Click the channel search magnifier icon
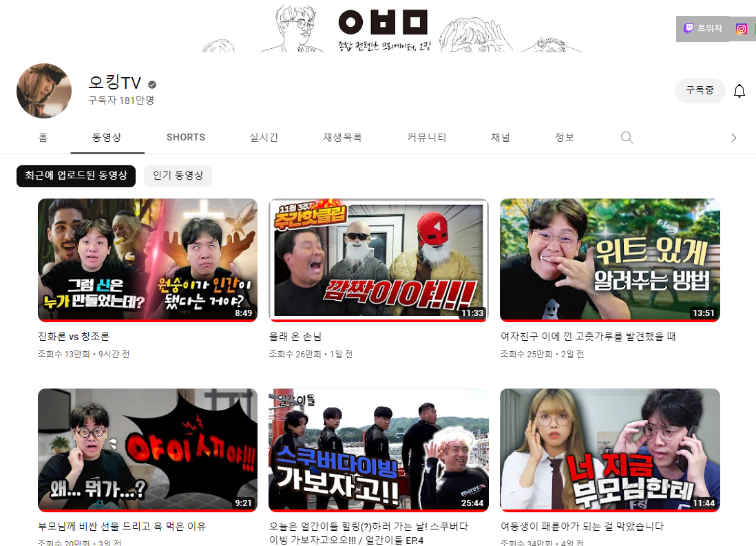 (x=627, y=138)
